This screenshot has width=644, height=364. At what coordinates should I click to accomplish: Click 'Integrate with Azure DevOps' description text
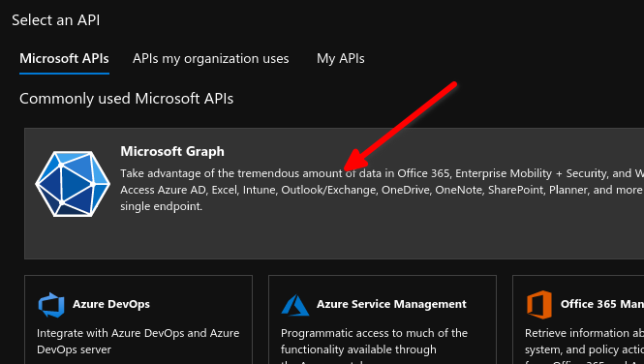pyautogui.click(x=138, y=341)
